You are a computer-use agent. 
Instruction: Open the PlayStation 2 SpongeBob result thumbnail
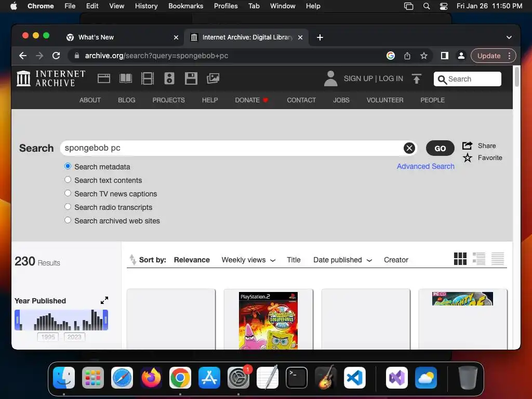[269, 321]
